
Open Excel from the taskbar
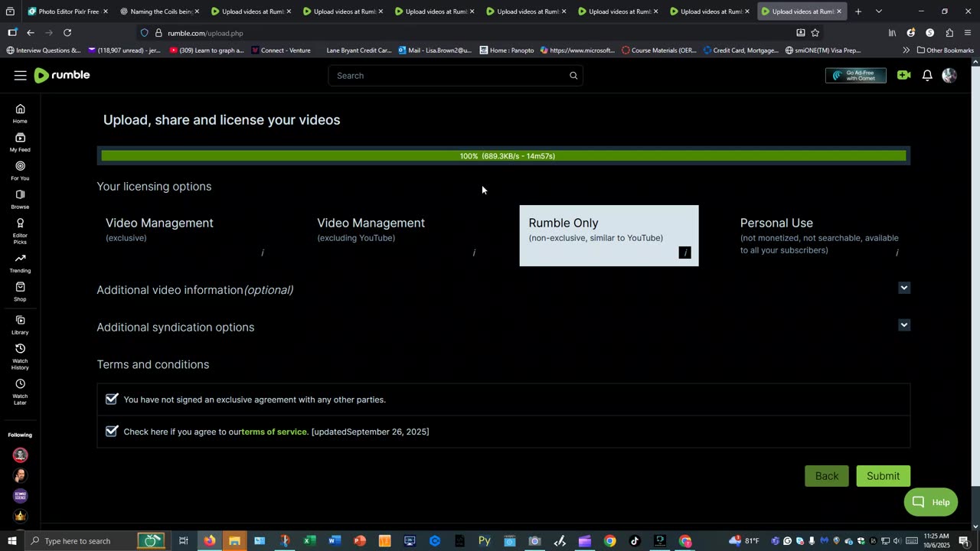[309, 541]
